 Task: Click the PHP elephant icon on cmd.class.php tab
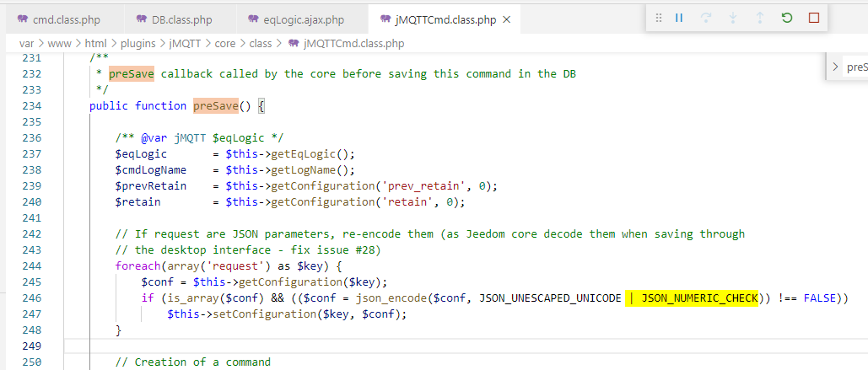[22, 19]
